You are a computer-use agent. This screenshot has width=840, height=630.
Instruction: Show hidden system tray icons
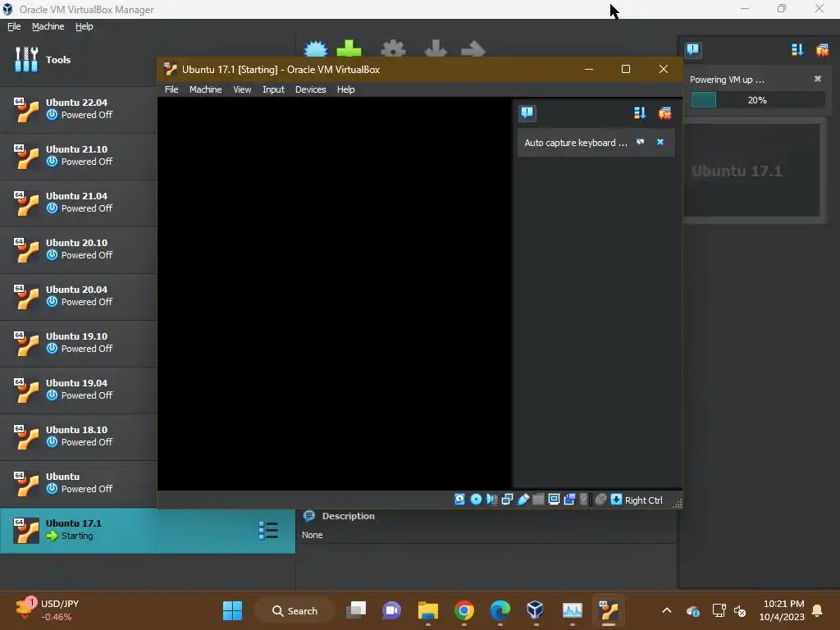click(x=666, y=610)
